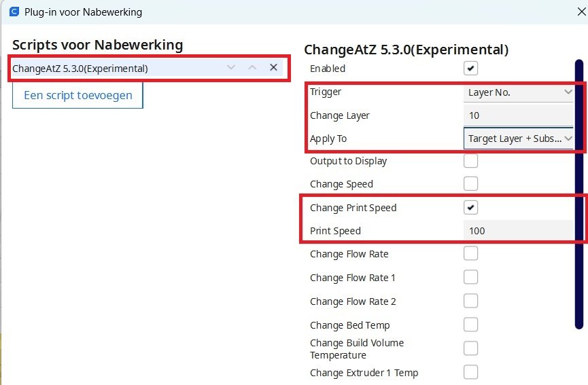Remove the ChangeAtZ script from list
Screen dimensions: 588x385
(x=273, y=67)
